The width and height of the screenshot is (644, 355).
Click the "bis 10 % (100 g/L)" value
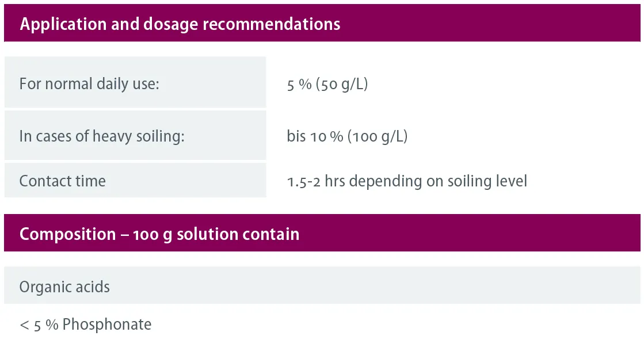pos(347,137)
